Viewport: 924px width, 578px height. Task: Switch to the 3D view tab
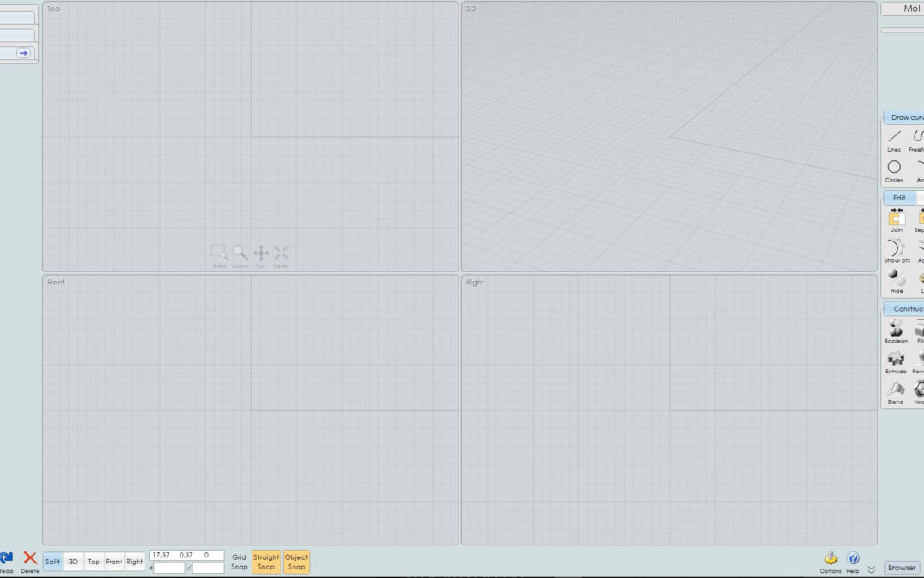74,562
